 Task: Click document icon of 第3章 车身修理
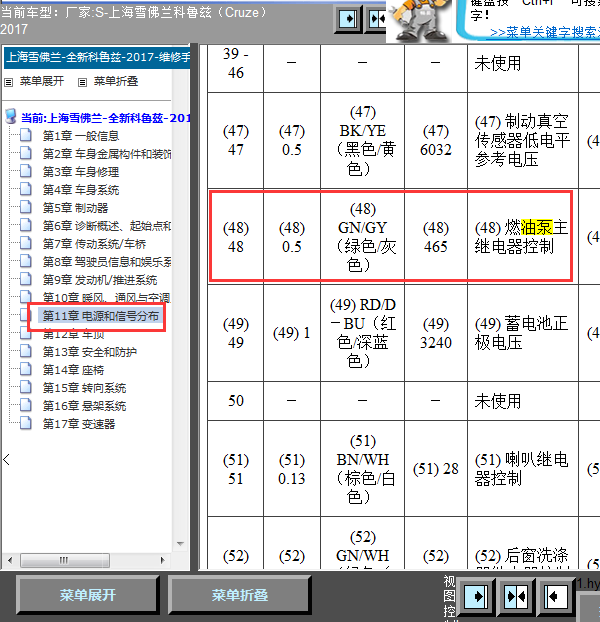pos(26,171)
